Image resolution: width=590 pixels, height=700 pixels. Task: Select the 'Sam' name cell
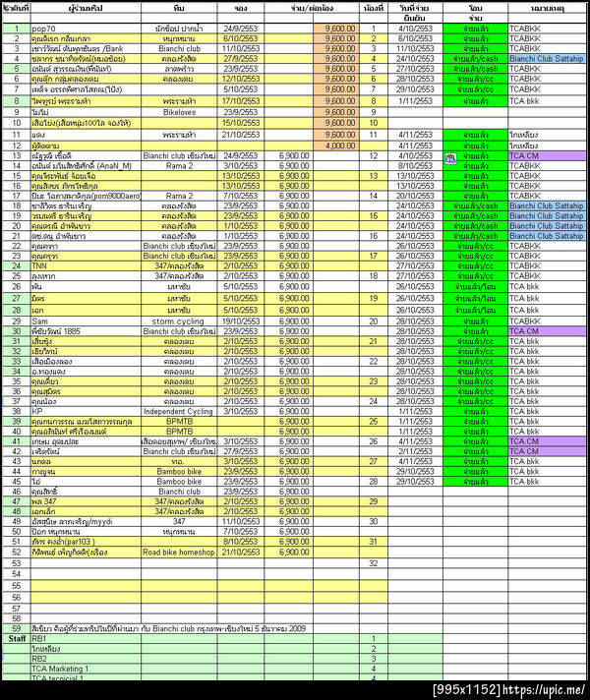point(86,321)
